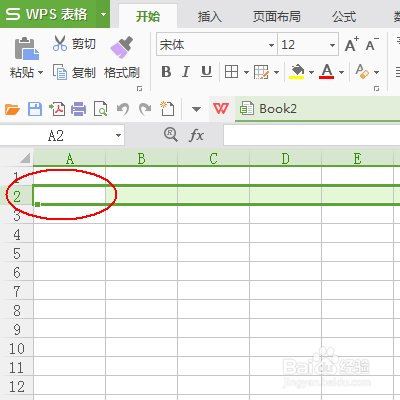The image size is (400, 400).
Task: Toggle bold formatting
Action: click(166, 72)
